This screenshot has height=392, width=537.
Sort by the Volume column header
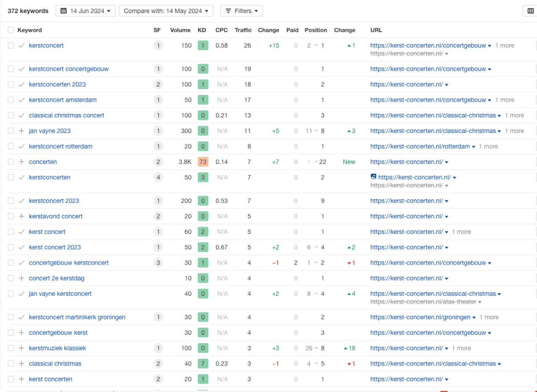tap(180, 30)
